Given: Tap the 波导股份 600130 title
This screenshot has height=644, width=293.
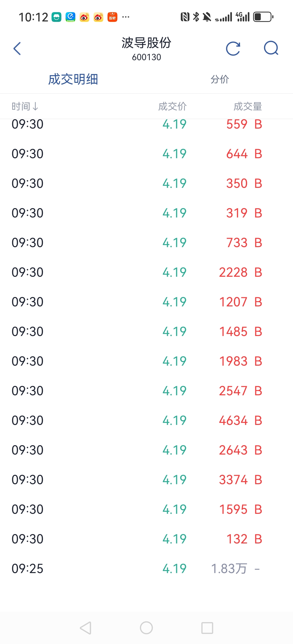Looking at the screenshot, I should (146, 49).
